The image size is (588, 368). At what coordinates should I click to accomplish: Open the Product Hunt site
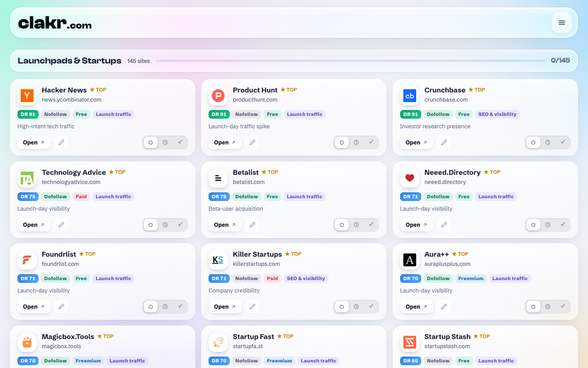point(225,143)
